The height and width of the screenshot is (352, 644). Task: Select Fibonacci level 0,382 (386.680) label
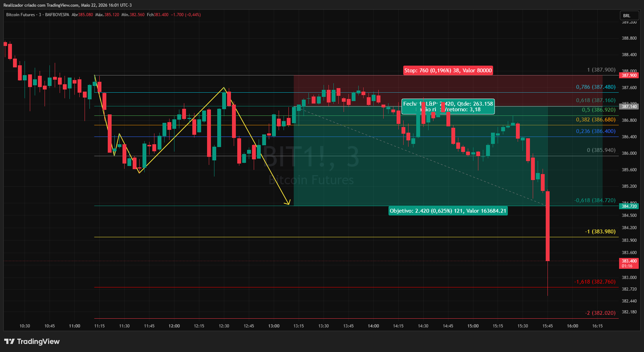pyautogui.click(x=596, y=120)
